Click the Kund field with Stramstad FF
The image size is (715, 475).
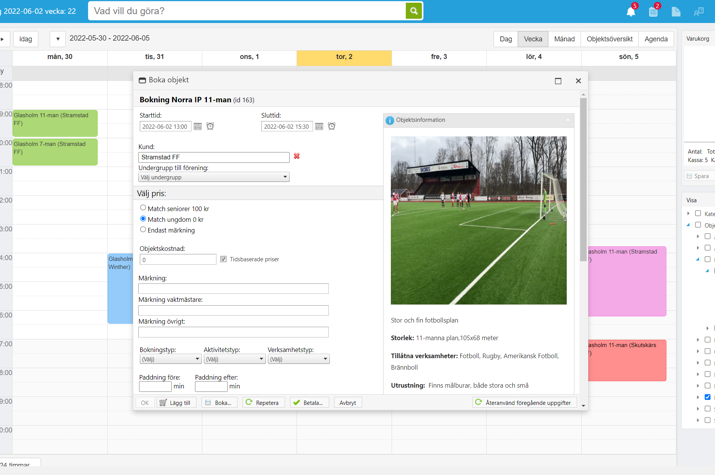[x=214, y=157]
